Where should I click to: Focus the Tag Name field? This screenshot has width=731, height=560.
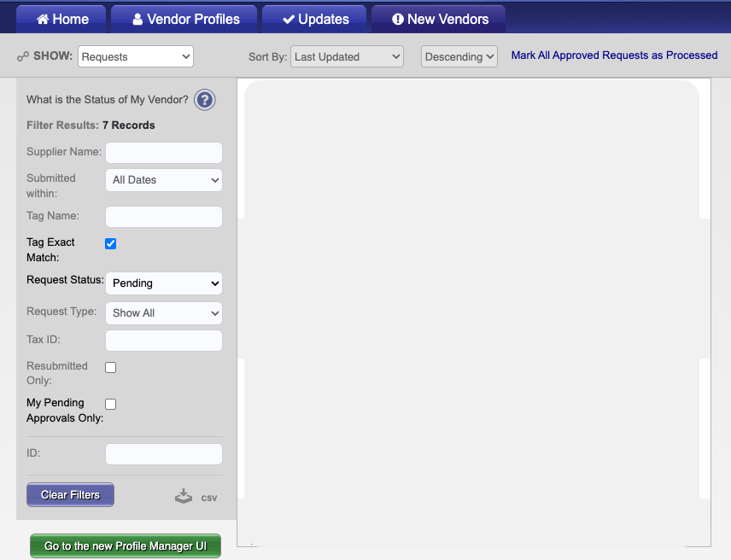[164, 217]
